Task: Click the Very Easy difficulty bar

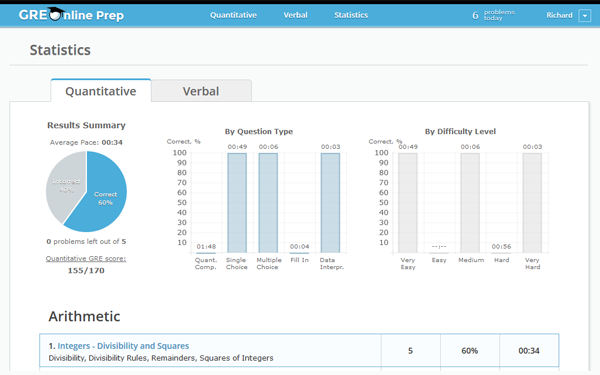Action: pyautogui.click(x=408, y=203)
